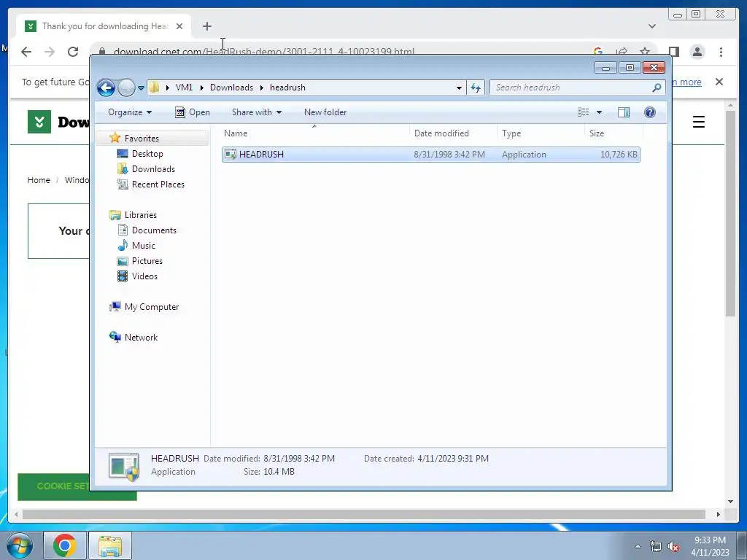Expand arrow between VM1 and Downloads breadcrumb
The width and height of the screenshot is (747, 560).
click(x=201, y=87)
